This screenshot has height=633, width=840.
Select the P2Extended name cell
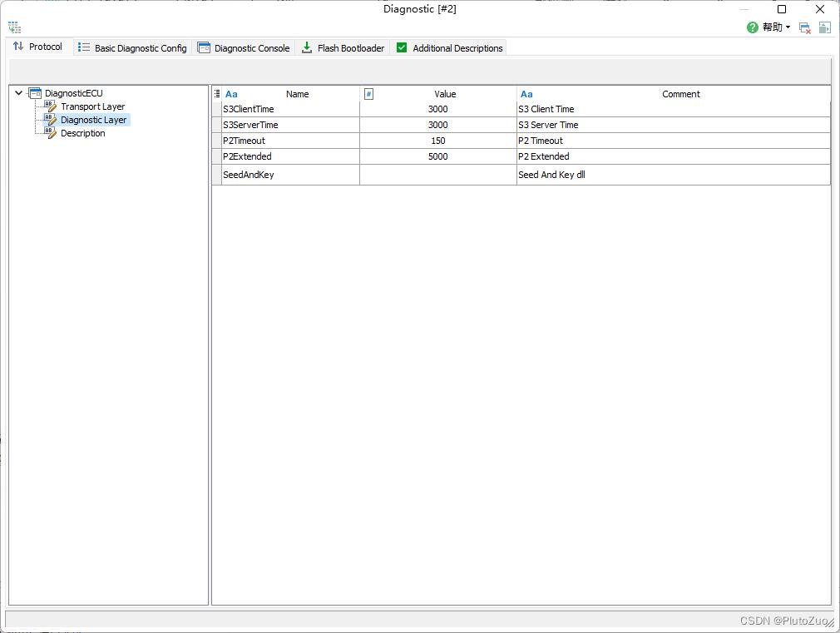(x=291, y=156)
